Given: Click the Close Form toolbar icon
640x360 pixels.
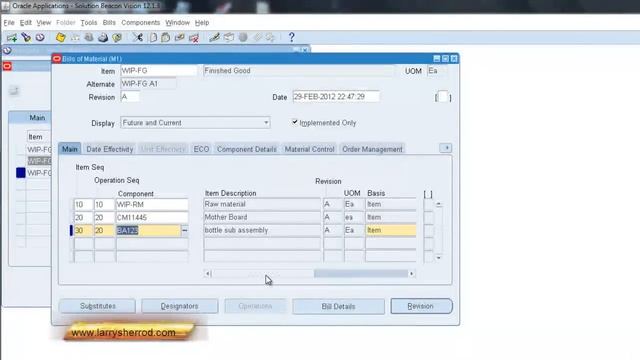Looking at the screenshot, I should point(117,38).
